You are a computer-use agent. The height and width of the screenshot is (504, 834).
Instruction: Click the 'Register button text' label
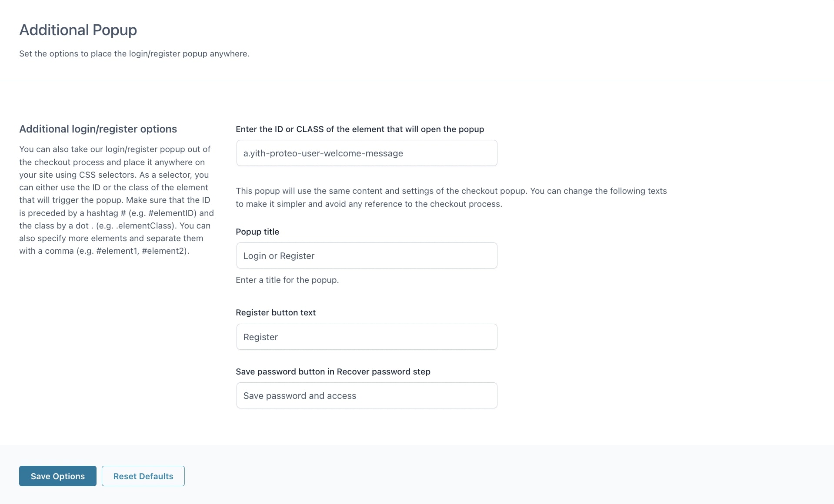(x=275, y=312)
